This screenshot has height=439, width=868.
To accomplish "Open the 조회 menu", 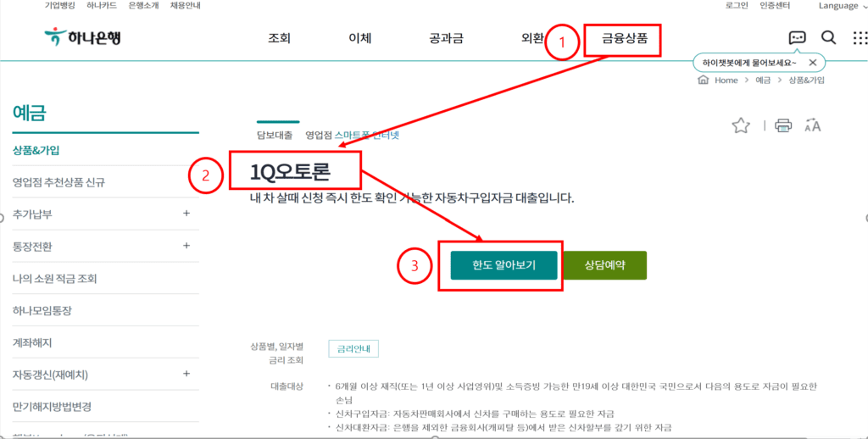I will (279, 39).
